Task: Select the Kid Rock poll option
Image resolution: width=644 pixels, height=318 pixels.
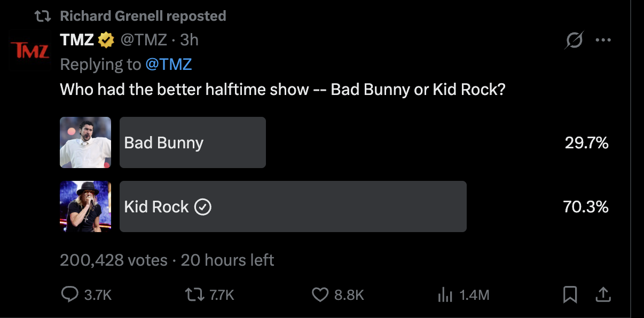Action: pos(293,206)
